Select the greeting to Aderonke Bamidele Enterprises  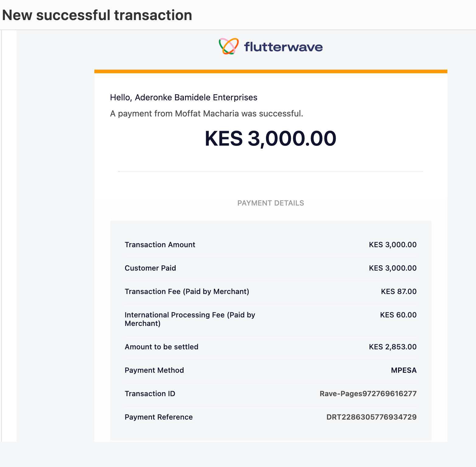coord(184,97)
